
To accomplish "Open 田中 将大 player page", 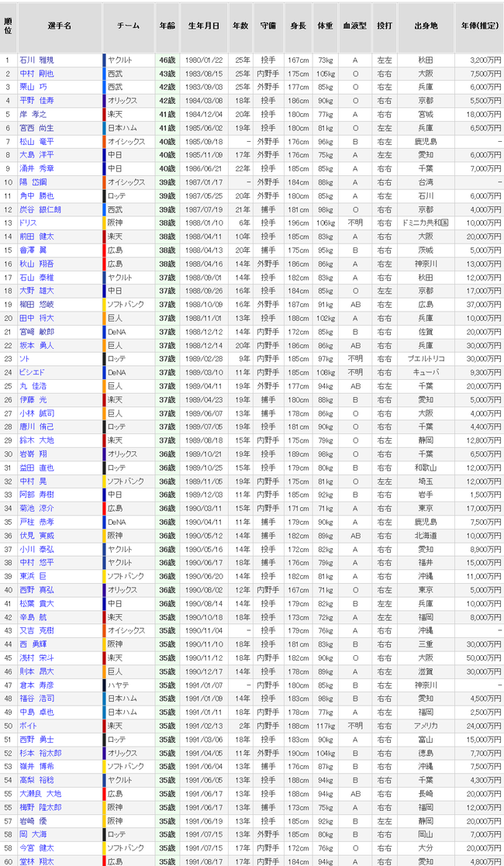I will point(36,318).
